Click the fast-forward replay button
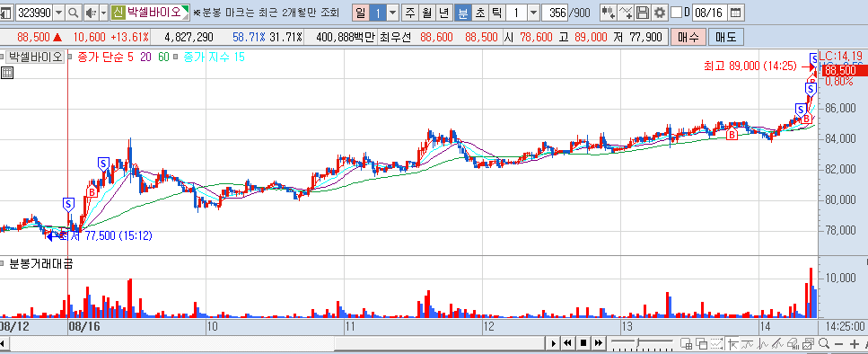 pyautogui.click(x=599, y=343)
